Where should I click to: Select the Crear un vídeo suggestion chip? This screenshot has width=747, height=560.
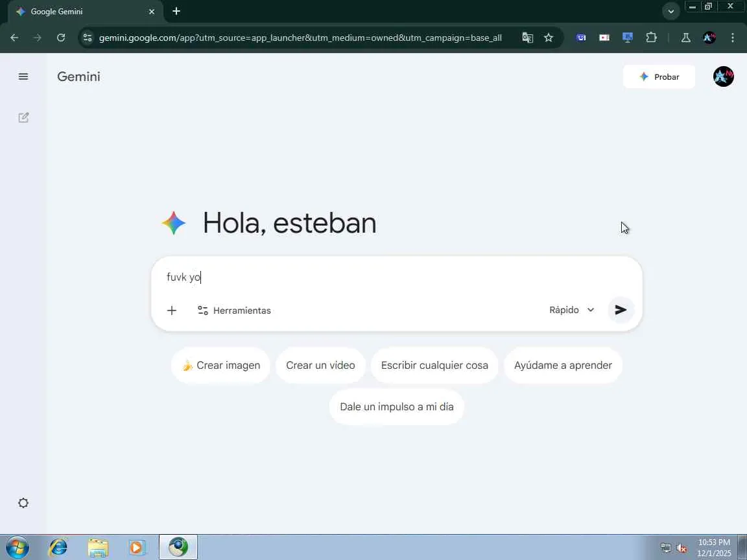pos(320,366)
